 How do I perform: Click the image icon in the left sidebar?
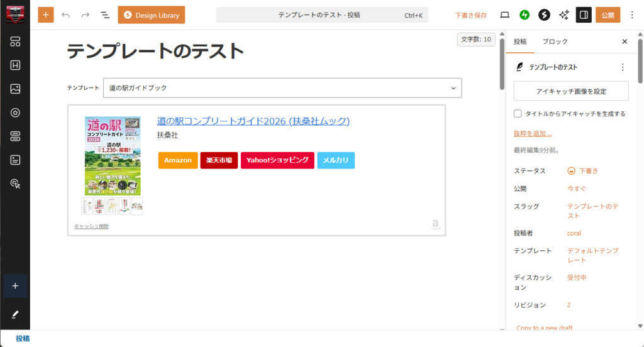15,89
